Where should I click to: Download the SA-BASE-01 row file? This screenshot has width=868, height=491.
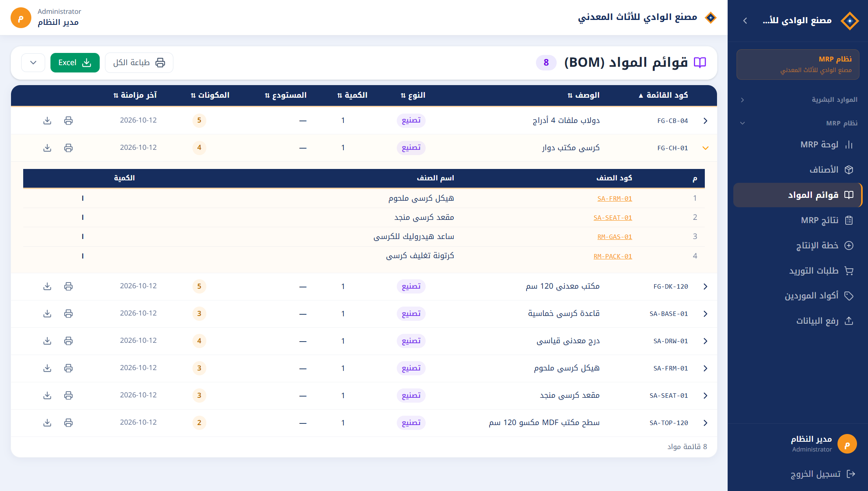47,313
